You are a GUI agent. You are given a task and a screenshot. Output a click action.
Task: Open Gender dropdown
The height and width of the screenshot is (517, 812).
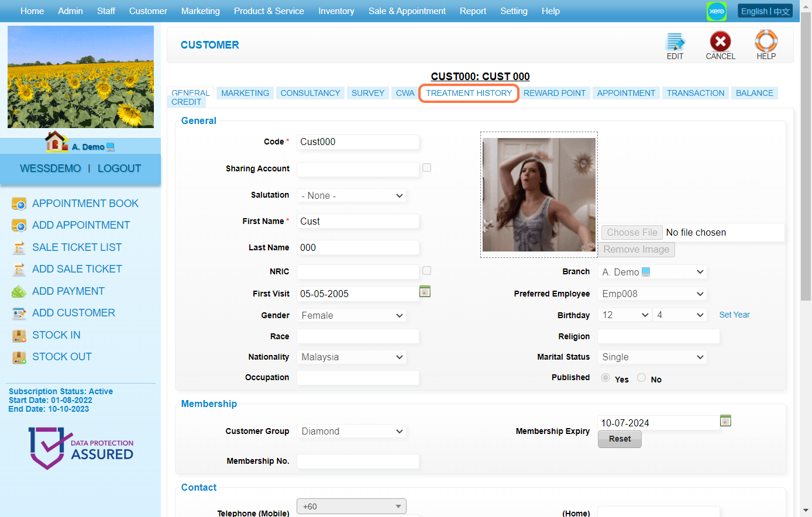click(x=352, y=315)
